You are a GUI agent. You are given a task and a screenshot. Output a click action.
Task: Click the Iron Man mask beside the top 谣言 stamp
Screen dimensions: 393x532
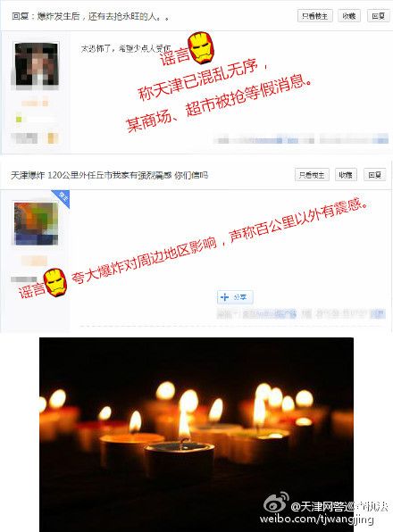pos(201,48)
